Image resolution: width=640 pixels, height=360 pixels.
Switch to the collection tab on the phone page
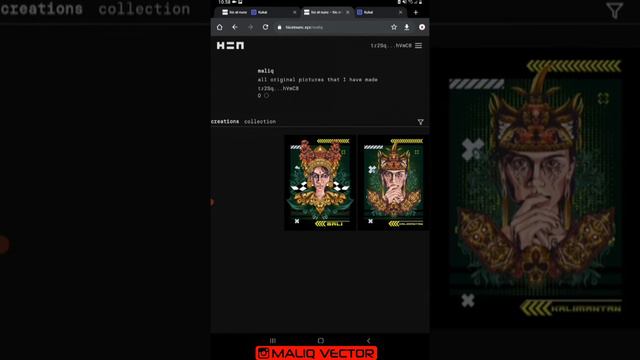(260, 122)
